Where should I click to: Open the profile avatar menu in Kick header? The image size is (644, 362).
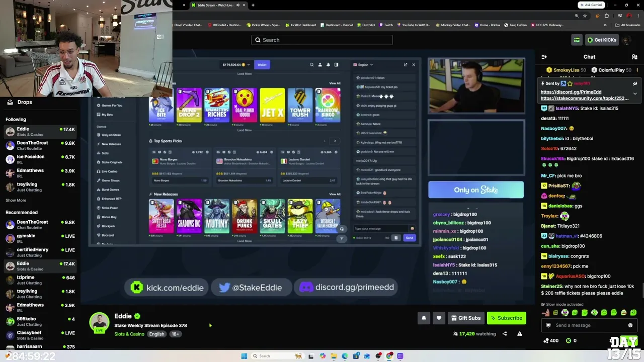pyautogui.click(x=627, y=40)
